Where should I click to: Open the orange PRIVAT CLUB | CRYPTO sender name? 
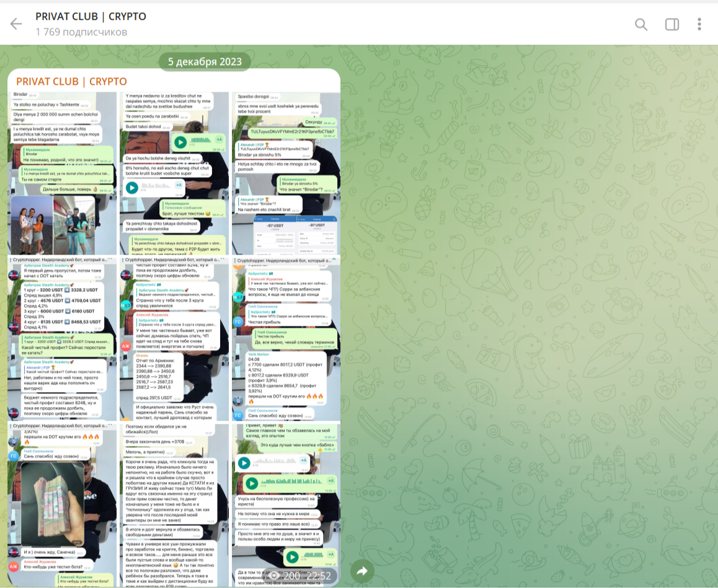(71, 81)
